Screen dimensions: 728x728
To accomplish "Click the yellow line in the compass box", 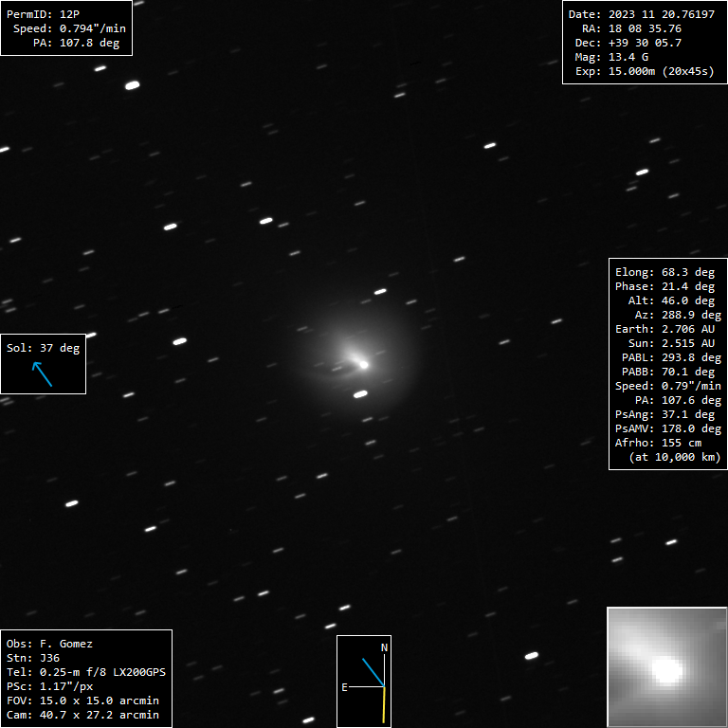I will click(384, 705).
